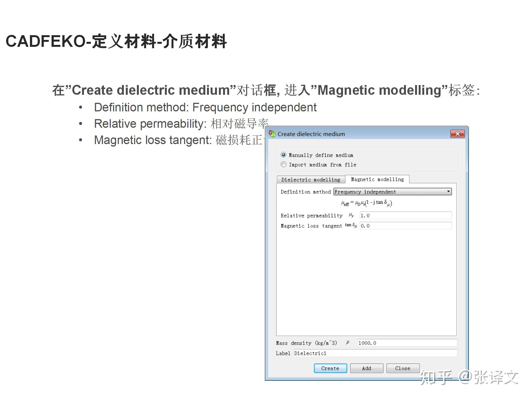This screenshot has width=532, height=399.
Task: Click the Magnetic loss tangent field
Action: coord(405,226)
